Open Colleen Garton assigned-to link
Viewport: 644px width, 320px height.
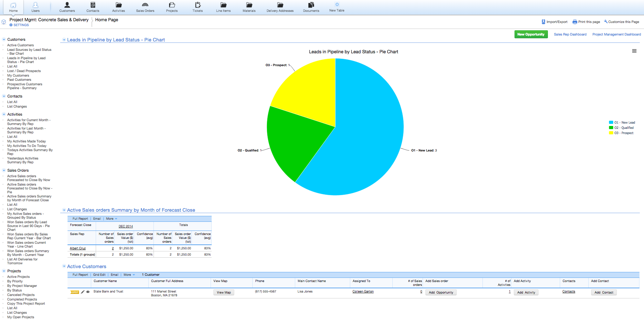coord(363,291)
